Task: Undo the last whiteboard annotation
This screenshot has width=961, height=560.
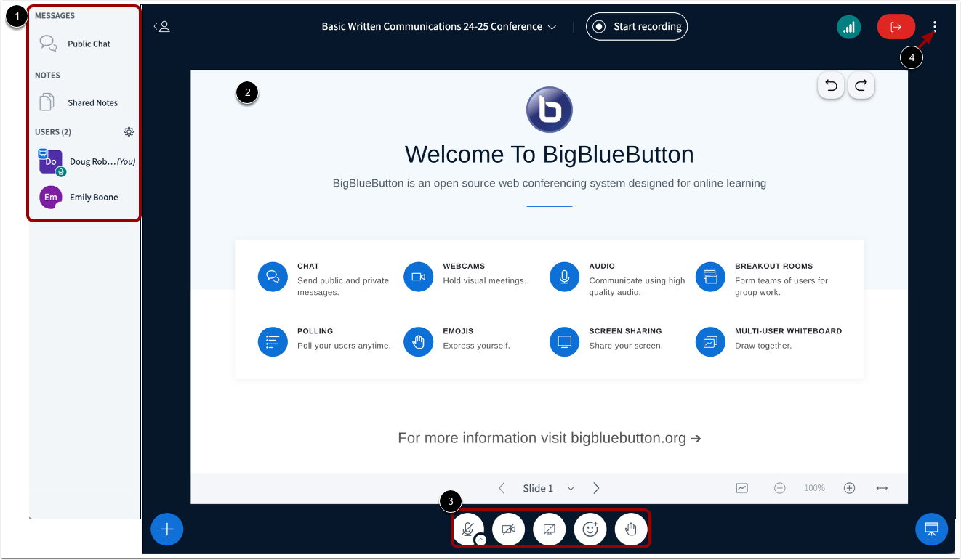Action: coord(831,85)
